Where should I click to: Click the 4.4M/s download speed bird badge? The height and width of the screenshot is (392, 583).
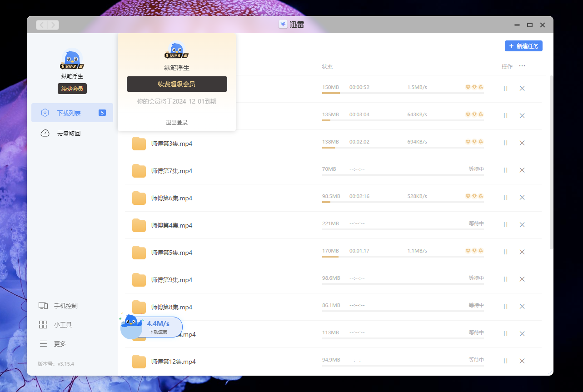(151, 327)
